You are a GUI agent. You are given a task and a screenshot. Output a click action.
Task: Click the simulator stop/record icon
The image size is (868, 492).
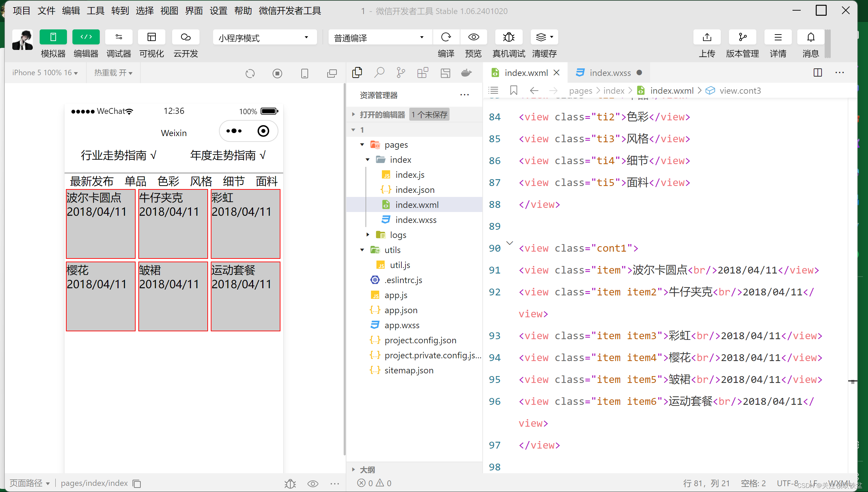click(277, 73)
